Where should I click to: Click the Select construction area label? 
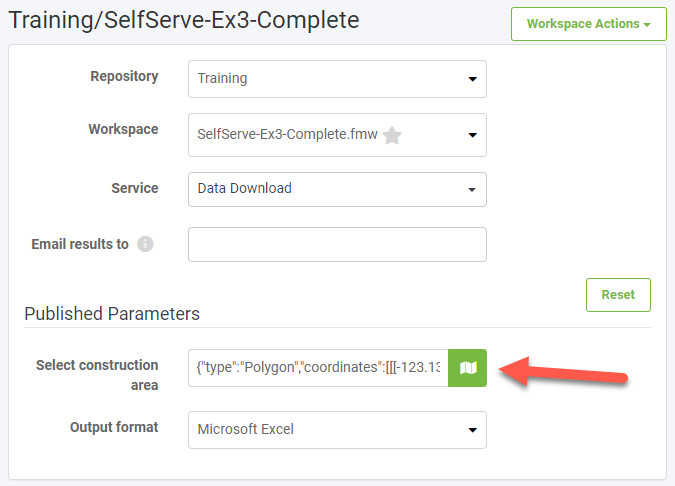coord(97,375)
